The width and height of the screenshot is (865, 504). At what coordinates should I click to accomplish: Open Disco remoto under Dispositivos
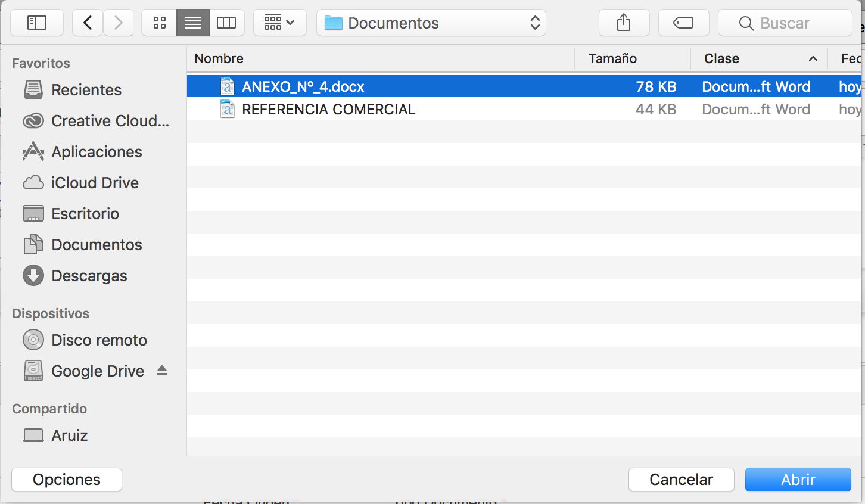click(99, 340)
